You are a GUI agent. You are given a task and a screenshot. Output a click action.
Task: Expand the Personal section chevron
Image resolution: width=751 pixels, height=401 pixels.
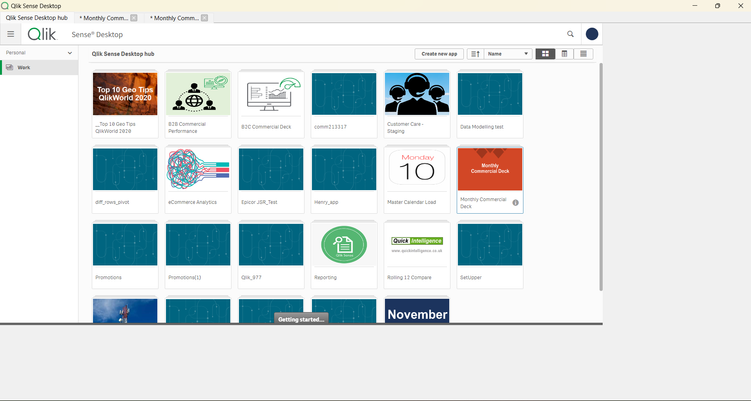tap(70, 53)
